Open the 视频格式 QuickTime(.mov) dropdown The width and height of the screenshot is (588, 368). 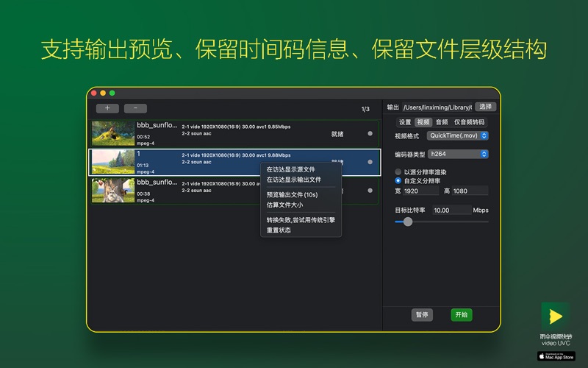pyautogui.click(x=457, y=135)
